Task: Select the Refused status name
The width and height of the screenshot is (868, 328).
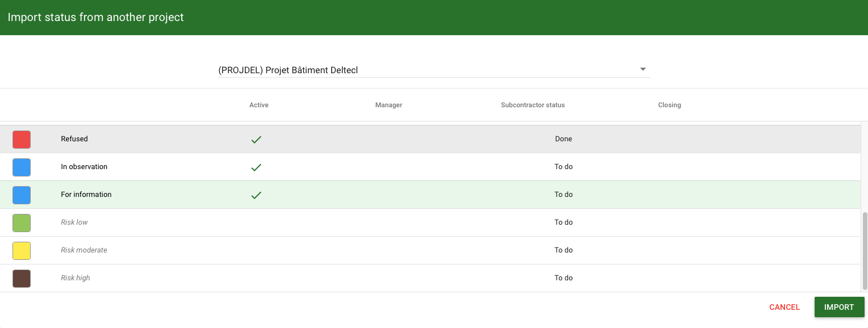Action: click(x=74, y=138)
